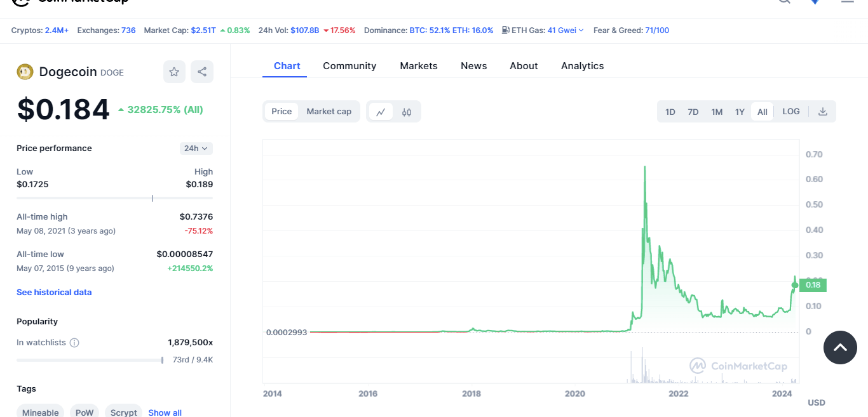Click the 73rd / 9.4K rank text
This screenshot has height=417, width=868.
tap(193, 360)
